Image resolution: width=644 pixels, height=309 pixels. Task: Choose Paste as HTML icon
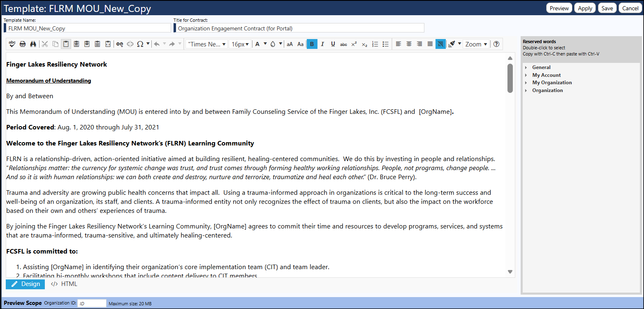108,44
